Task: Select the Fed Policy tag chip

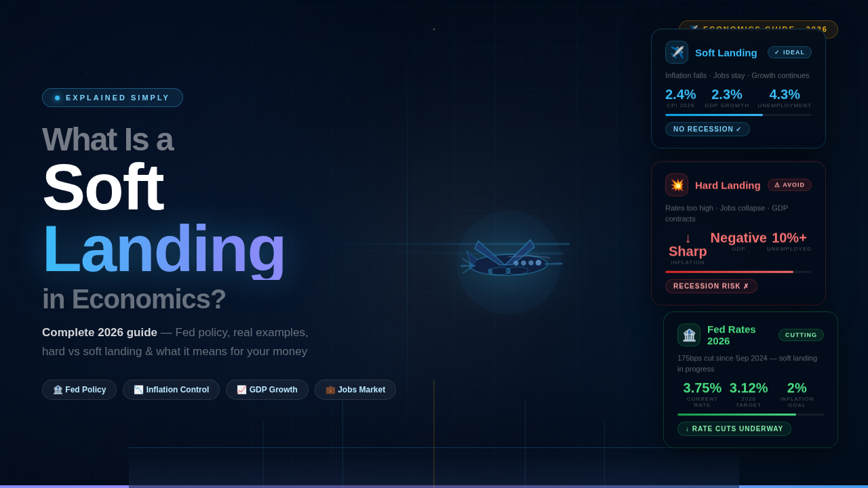Action: click(x=79, y=390)
